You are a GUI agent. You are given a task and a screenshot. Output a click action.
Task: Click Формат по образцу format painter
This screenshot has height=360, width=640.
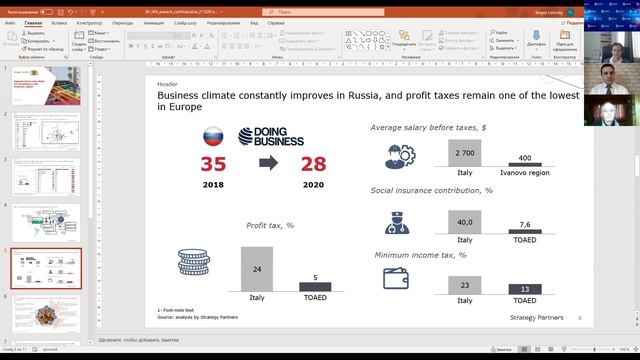[x=43, y=49]
